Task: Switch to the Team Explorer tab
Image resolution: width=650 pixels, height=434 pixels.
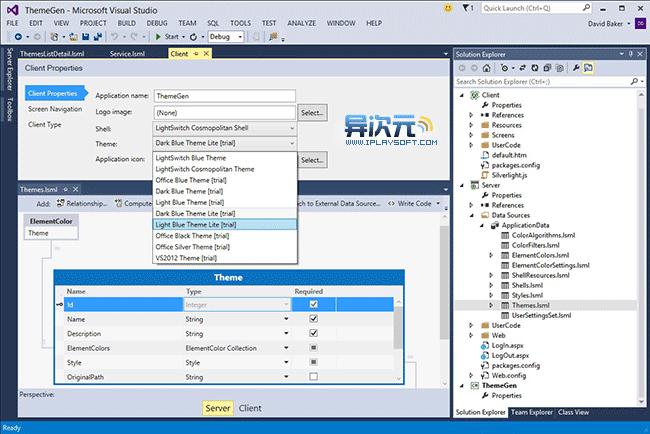Action: coord(532,412)
